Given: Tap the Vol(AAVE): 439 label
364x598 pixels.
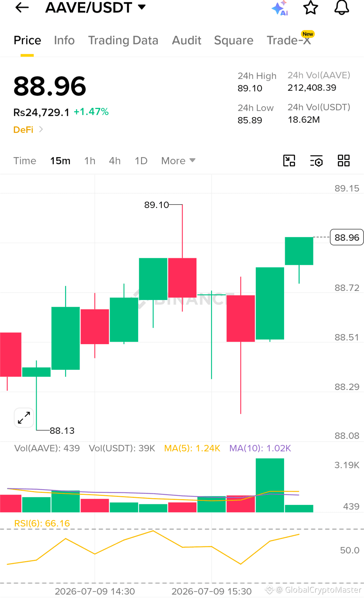Looking at the screenshot, I should [47, 448].
